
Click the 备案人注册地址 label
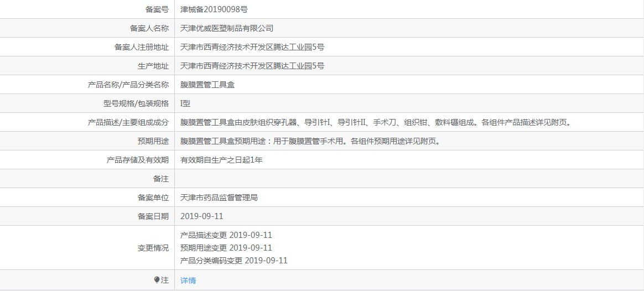[141, 47]
